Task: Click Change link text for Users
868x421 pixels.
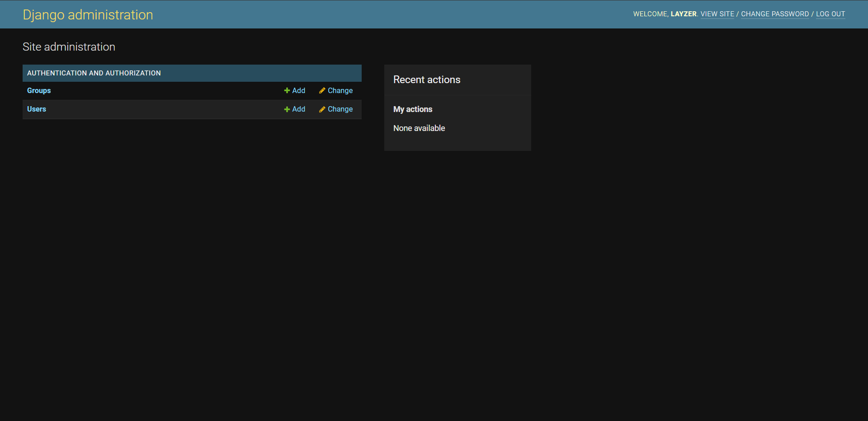Action: pos(340,109)
